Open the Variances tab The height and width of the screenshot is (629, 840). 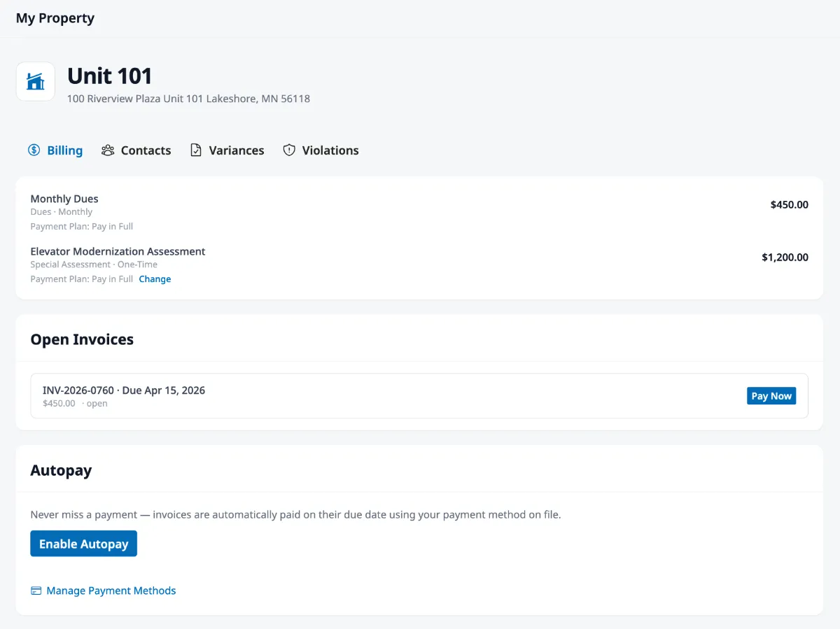pos(236,150)
